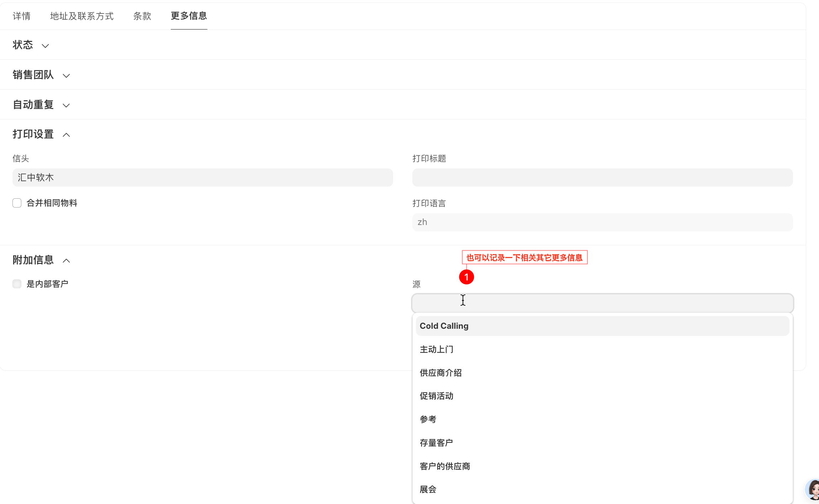Choose the 展会 source option

tap(428, 489)
